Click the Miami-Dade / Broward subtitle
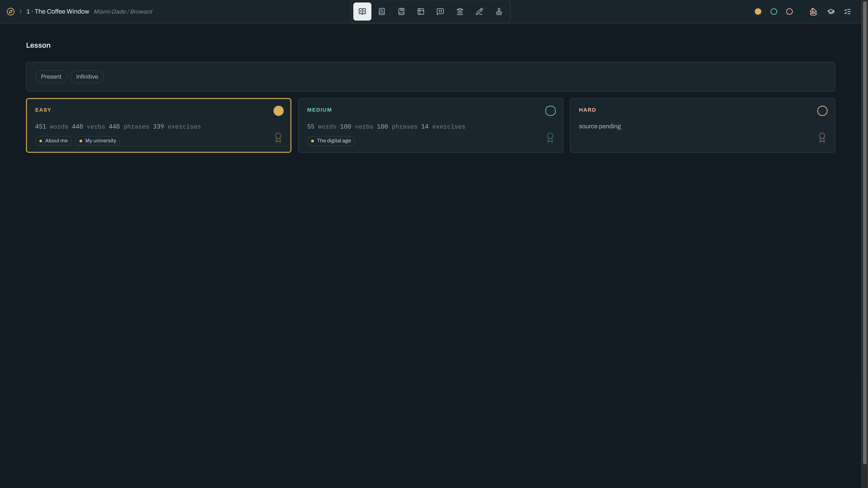868x488 pixels. (x=123, y=12)
